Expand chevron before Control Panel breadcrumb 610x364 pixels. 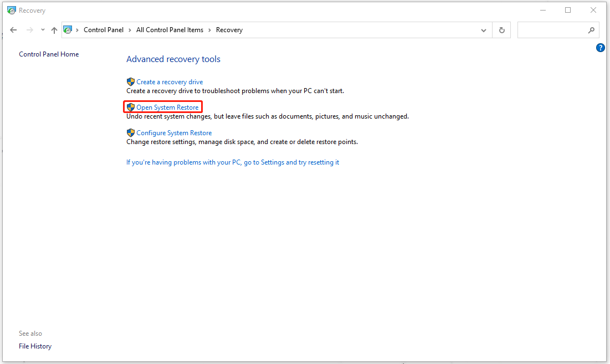click(x=78, y=30)
